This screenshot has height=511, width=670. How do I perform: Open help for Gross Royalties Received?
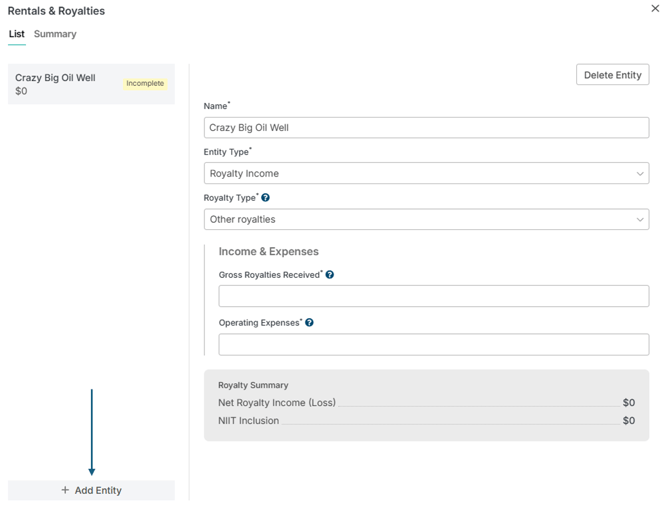tap(329, 275)
